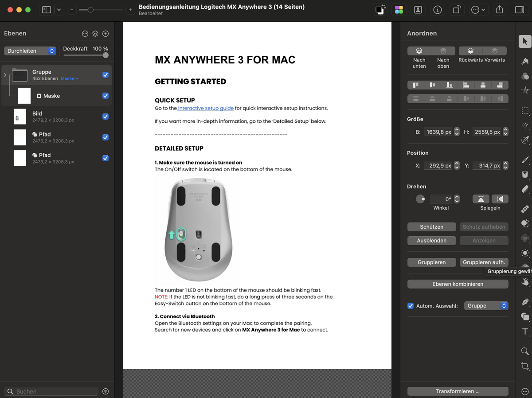The height and width of the screenshot is (398, 532).
Task: Select the Paint brush tool
Action: 525,160
